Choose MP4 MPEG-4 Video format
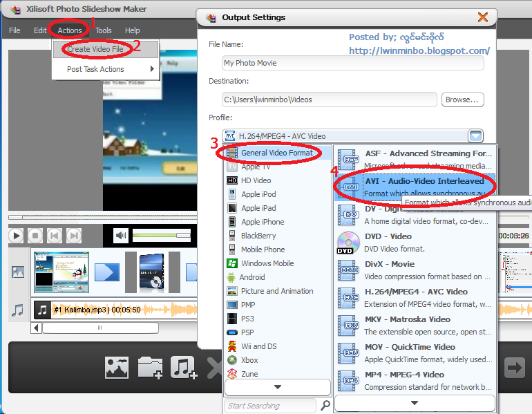This screenshot has height=414, width=532. click(x=415, y=381)
